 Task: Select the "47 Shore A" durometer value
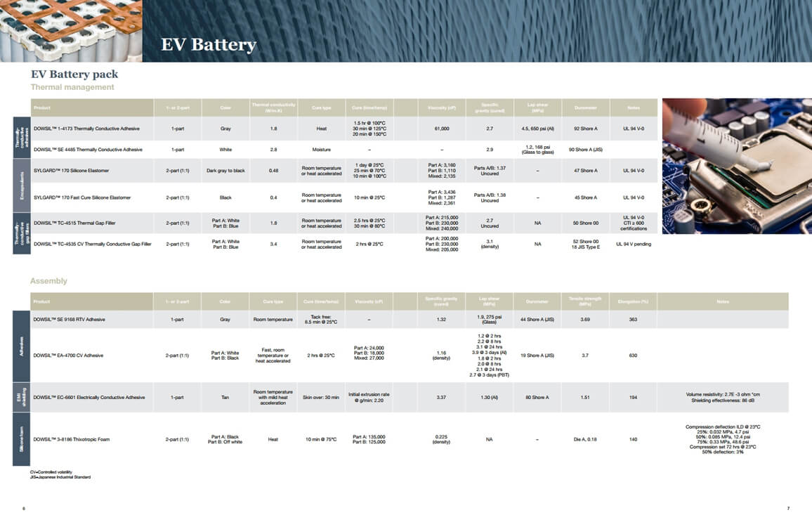[586, 171]
